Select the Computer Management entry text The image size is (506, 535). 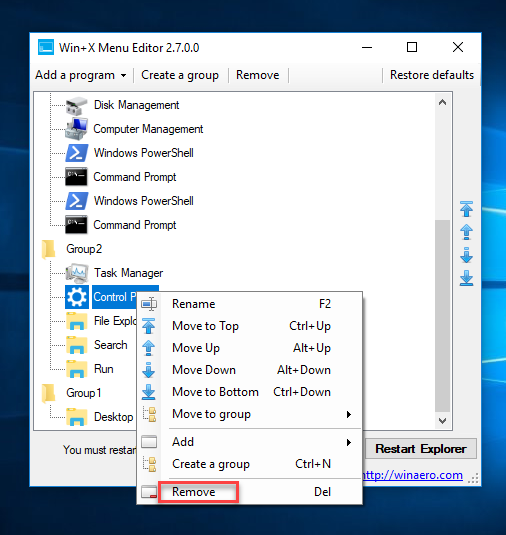(148, 129)
